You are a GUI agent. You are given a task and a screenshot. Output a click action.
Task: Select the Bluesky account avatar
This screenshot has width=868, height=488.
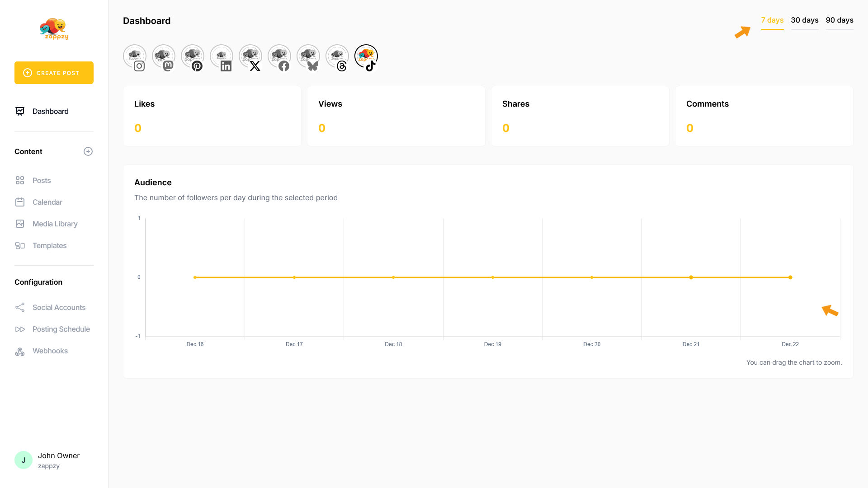click(308, 56)
